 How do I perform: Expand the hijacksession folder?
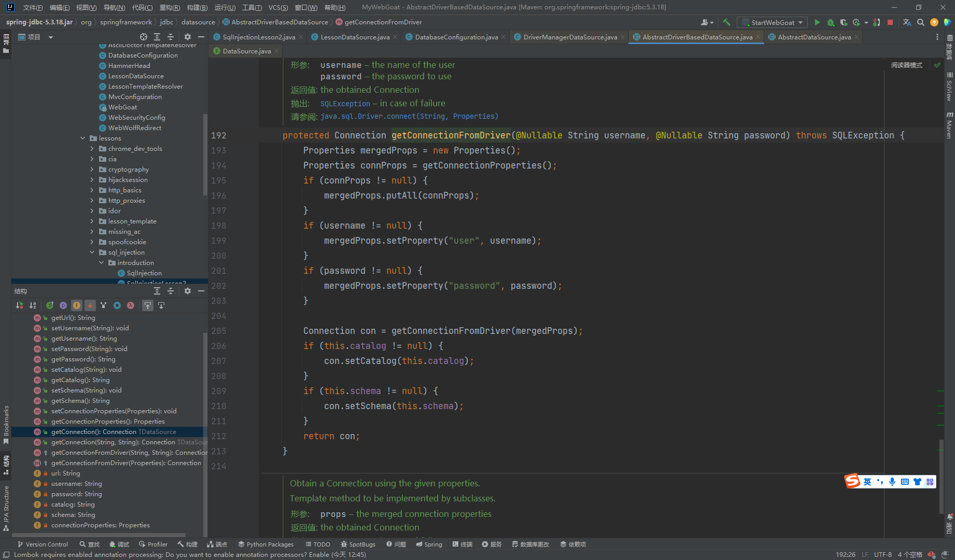92,179
